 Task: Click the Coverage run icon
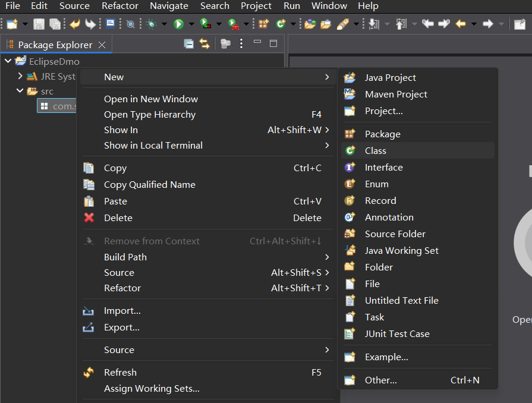point(206,24)
